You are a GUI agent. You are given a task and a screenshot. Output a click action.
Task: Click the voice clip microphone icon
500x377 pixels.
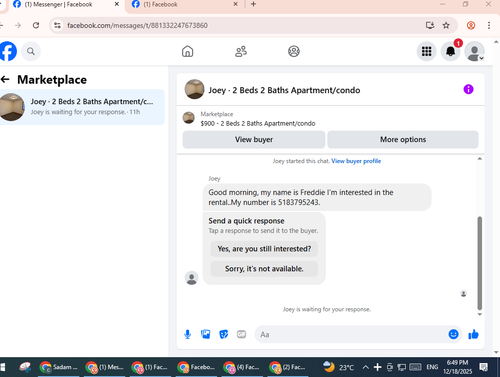tap(187, 334)
